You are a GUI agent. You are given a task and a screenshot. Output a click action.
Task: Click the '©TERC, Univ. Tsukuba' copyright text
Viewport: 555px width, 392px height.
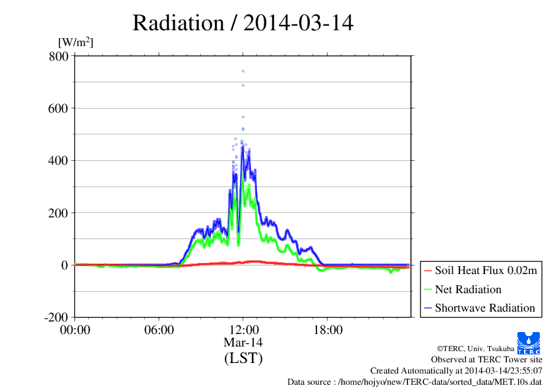[475, 349]
